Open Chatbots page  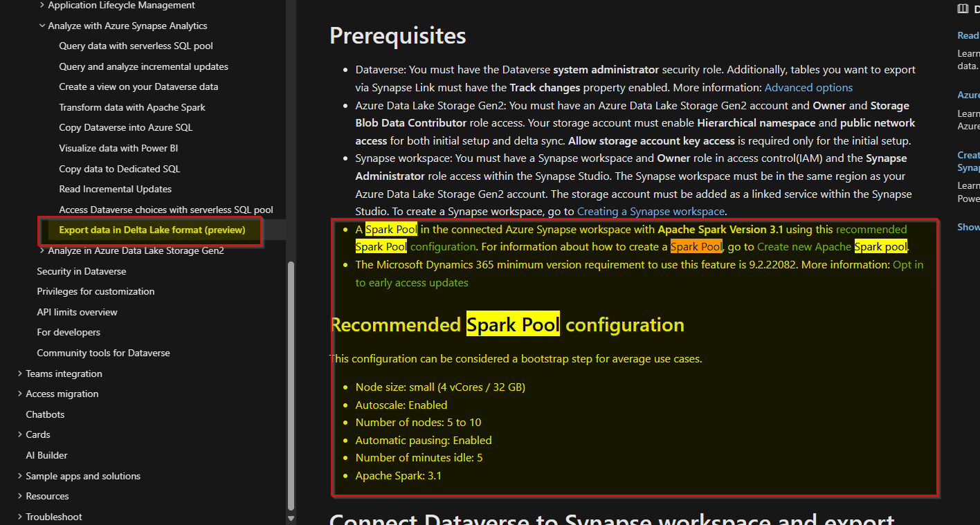coord(45,414)
